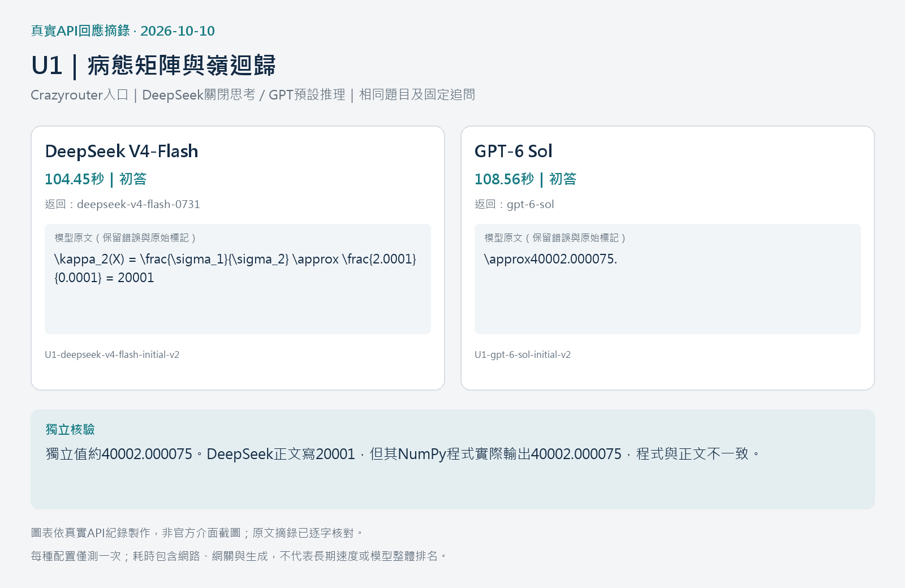Image resolution: width=905 pixels, height=588 pixels.
Task: Click the 108.56秒｜初答 timing text
Action: click(525, 179)
